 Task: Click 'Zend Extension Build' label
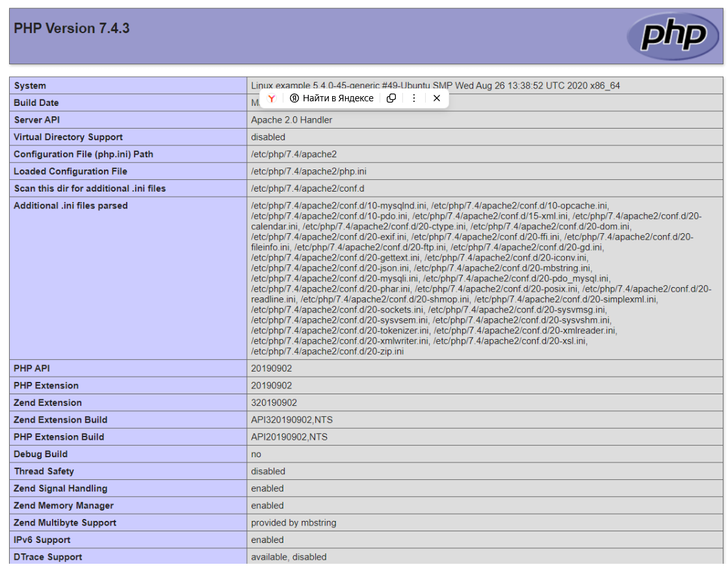point(60,420)
